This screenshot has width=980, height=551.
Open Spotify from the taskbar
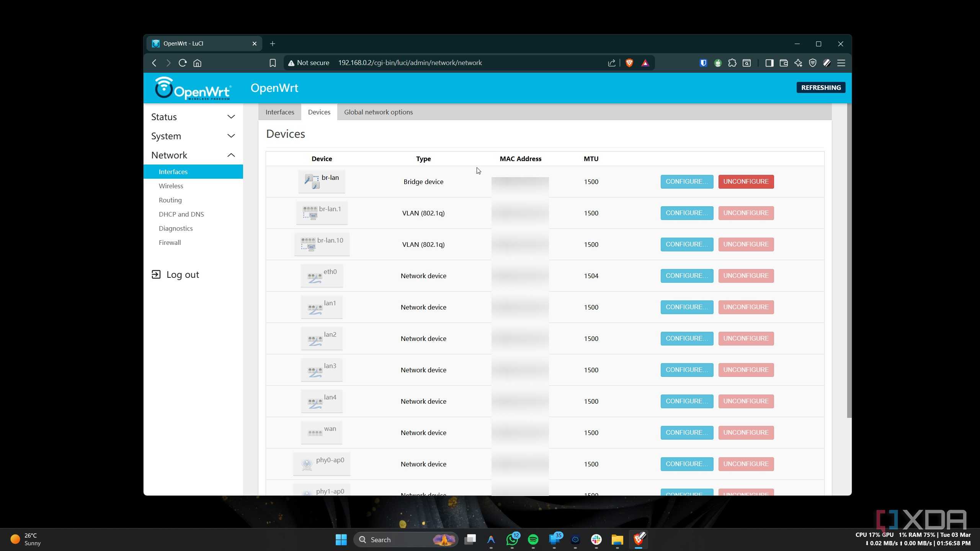pos(533,540)
